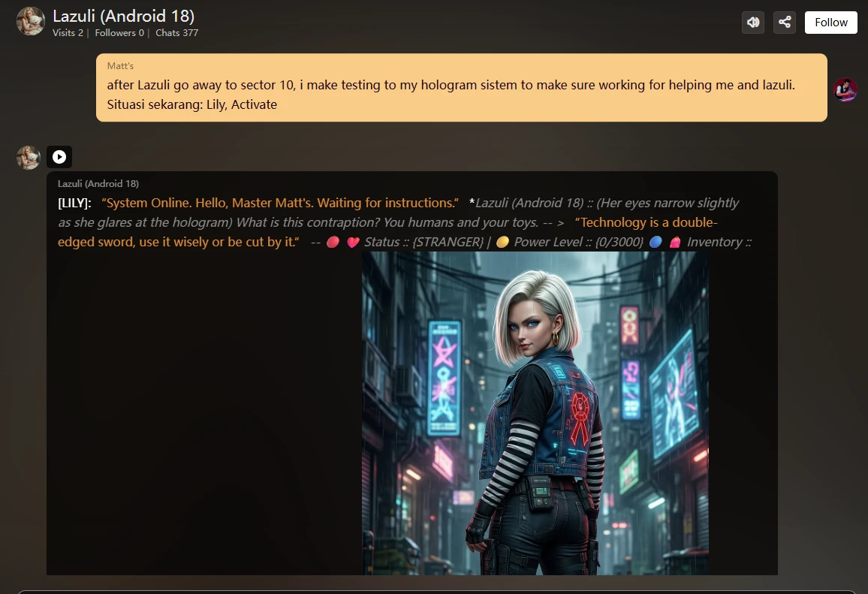
Task: Click the header title Lazuli (Android 18)
Action: [124, 16]
